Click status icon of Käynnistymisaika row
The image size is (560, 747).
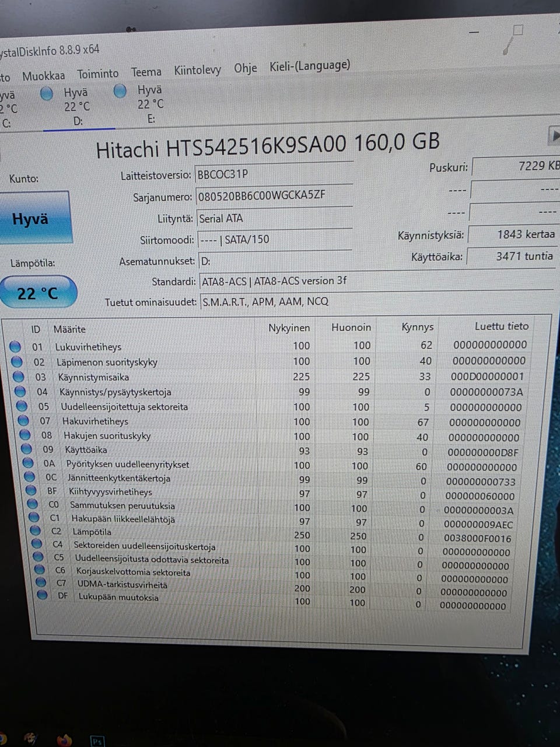[x=18, y=377]
